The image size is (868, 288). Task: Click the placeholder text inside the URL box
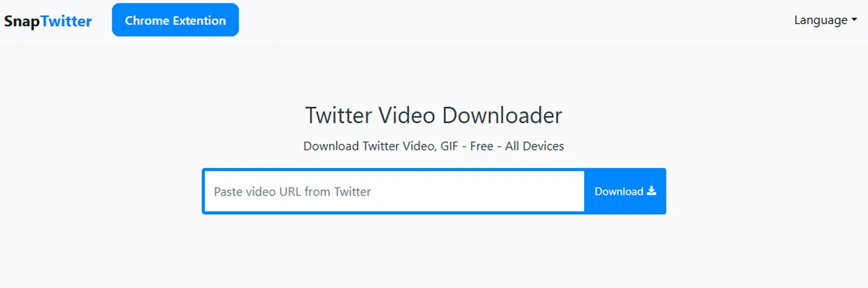[293, 191]
